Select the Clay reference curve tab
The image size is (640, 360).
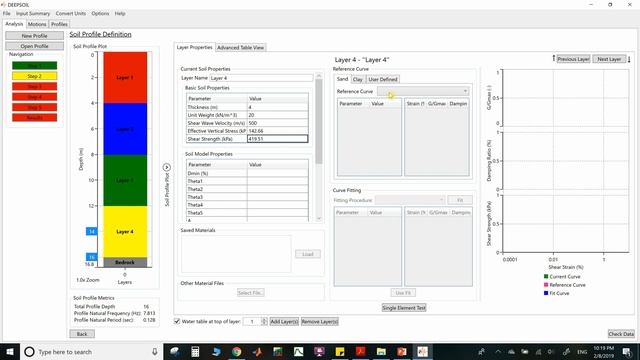click(x=358, y=79)
